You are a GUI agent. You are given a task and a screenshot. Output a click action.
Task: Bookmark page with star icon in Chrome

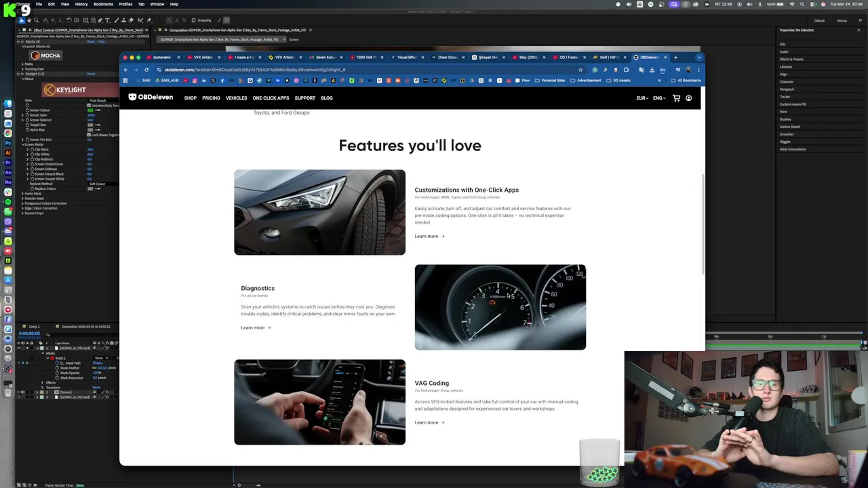pyautogui.click(x=580, y=70)
